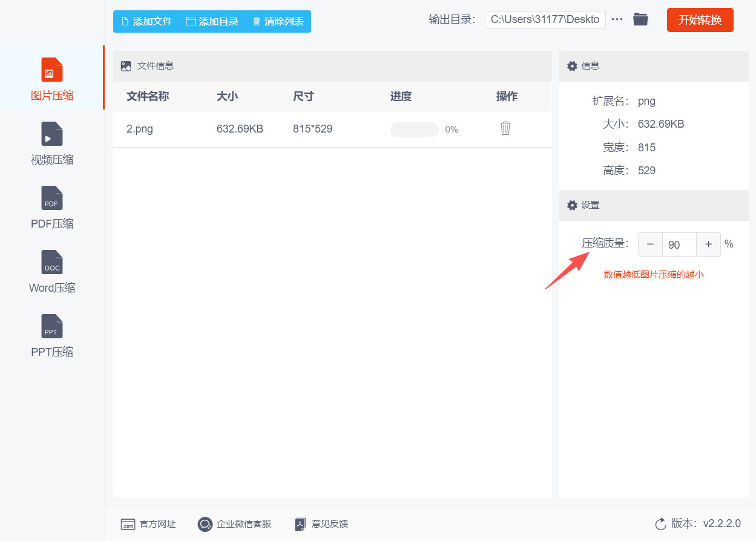This screenshot has width=756, height=541.
Task: Click the version refresh icon near v2.2.2.0
Action: pyautogui.click(x=660, y=524)
